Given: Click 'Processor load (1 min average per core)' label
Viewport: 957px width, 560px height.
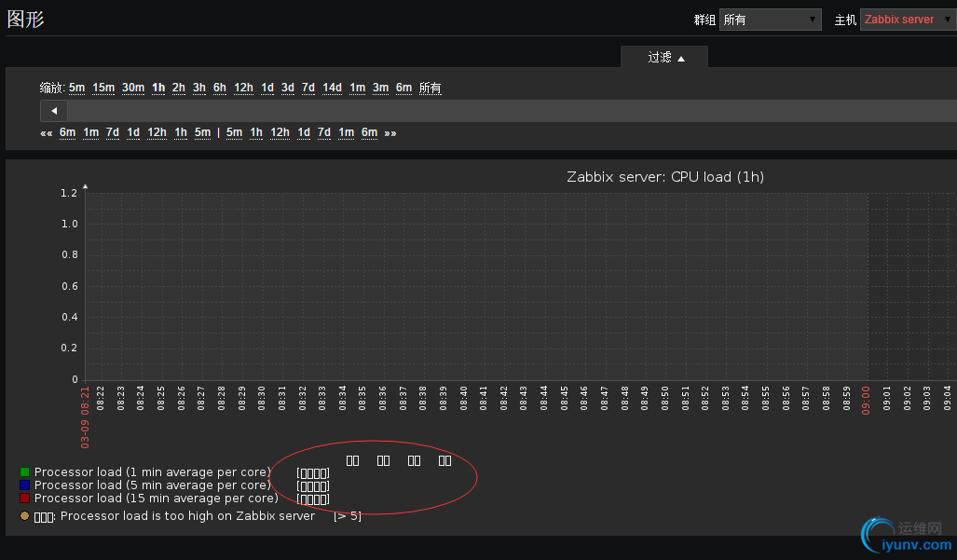Looking at the screenshot, I should [153, 472].
